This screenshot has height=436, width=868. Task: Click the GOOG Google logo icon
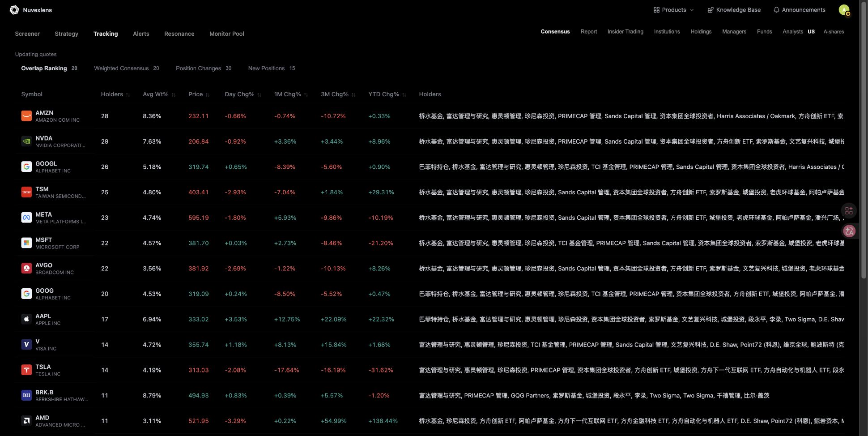pyautogui.click(x=26, y=294)
